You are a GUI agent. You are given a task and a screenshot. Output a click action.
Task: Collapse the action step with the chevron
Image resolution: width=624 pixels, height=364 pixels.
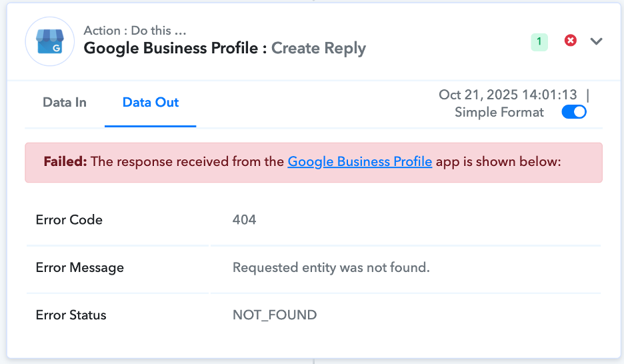(x=596, y=41)
